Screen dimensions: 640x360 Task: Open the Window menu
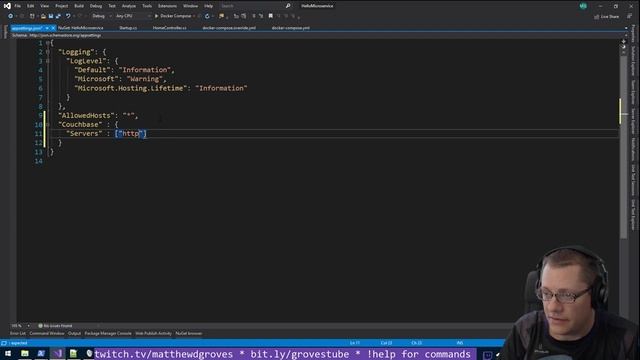click(x=190, y=6)
